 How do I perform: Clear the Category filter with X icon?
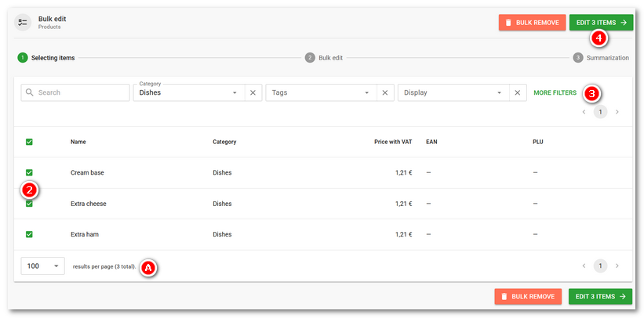[x=253, y=92]
